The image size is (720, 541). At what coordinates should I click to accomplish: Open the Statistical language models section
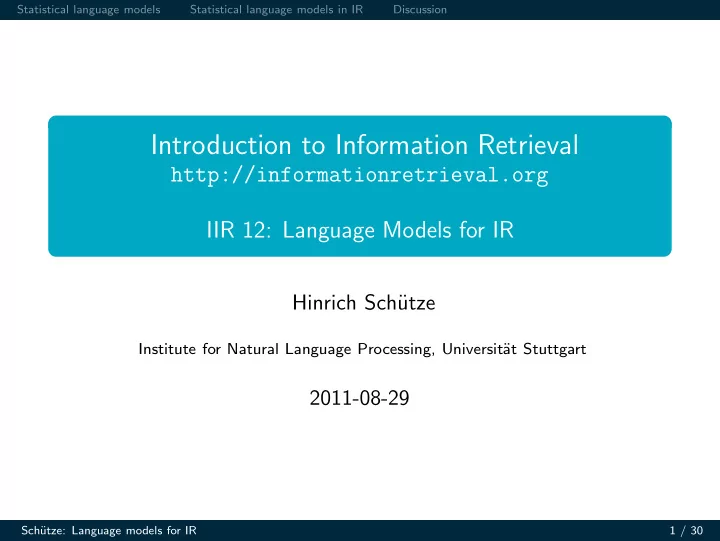tap(89, 10)
